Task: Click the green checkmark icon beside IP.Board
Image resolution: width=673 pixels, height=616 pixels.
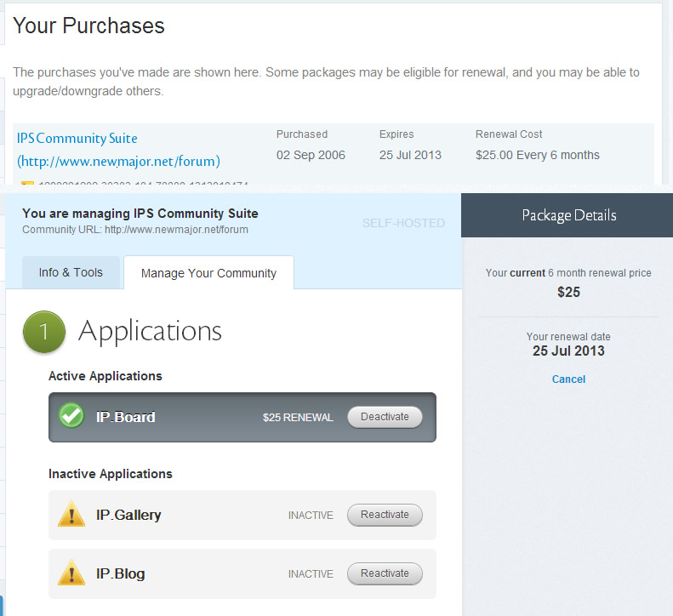Action: point(71,415)
